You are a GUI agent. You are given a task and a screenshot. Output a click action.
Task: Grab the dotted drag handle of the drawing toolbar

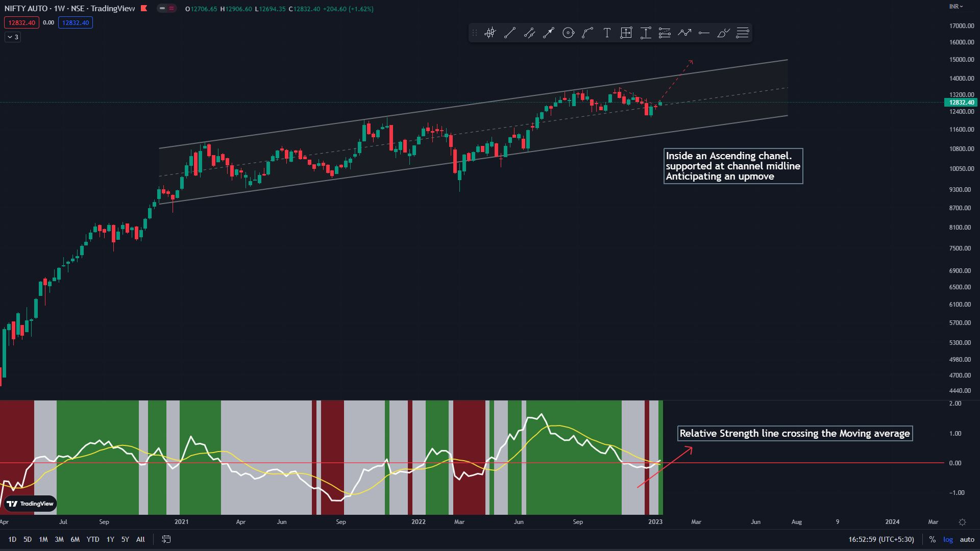coord(475,33)
